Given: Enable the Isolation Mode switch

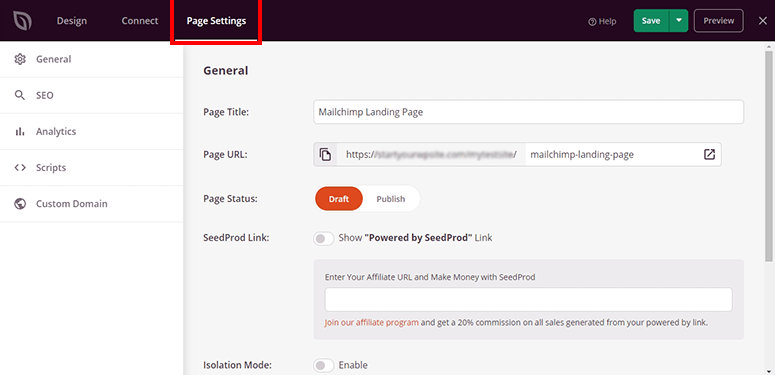Looking at the screenshot, I should (324, 366).
